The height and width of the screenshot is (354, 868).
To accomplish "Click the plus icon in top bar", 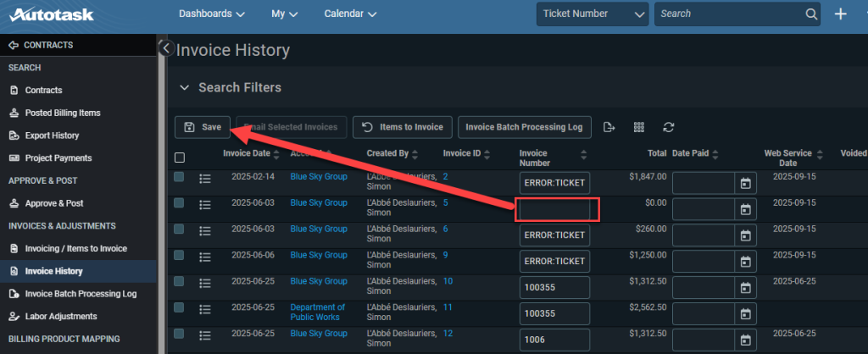I will click(840, 14).
